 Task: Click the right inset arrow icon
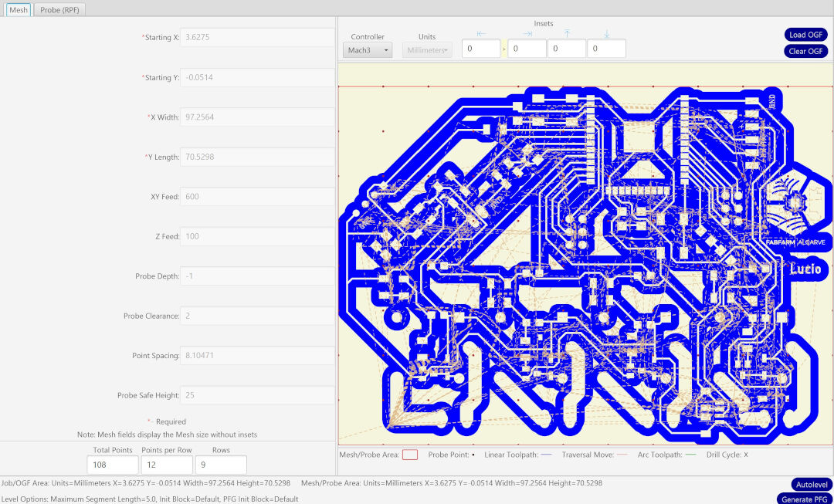pos(527,33)
